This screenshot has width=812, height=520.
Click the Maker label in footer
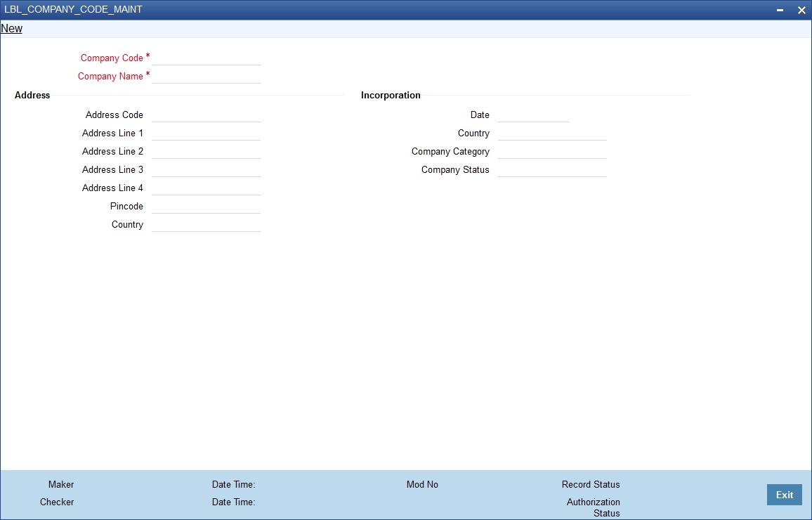click(x=61, y=484)
